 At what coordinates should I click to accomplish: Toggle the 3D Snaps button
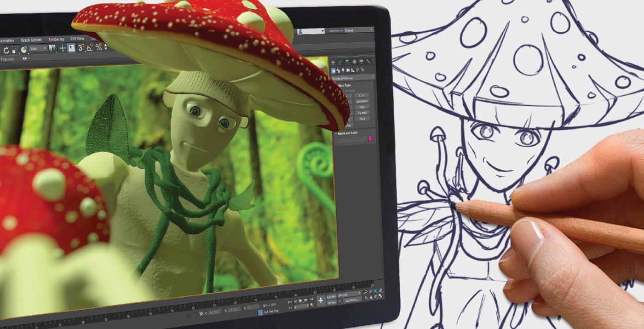(81, 47)
